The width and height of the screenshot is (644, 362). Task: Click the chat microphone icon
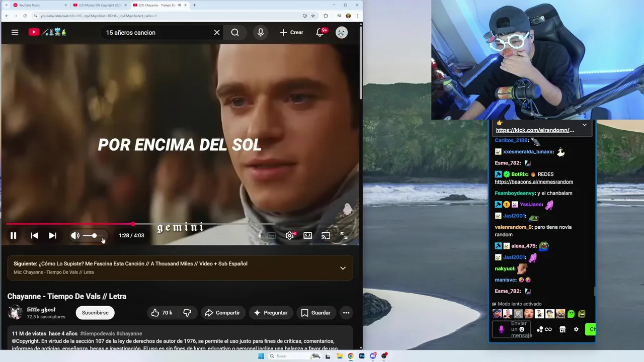pyautogui.click(x=501, y=329)
